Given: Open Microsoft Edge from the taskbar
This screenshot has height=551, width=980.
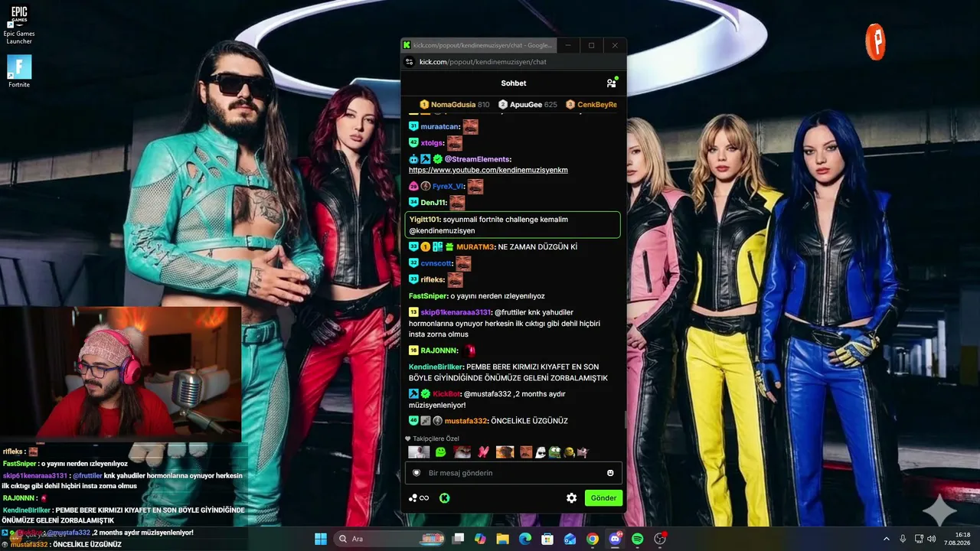Looking at the screenshot, I should click(525, 539).
